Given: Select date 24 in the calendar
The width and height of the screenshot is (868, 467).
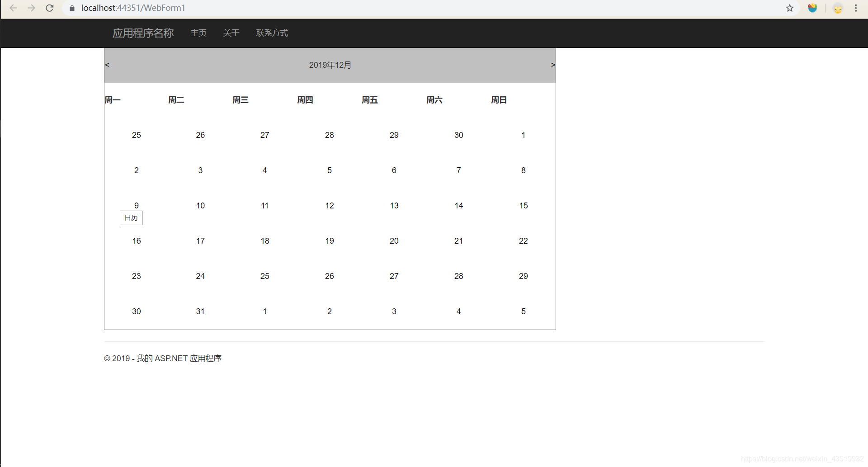Looking at the screenshot, I should click(x=200, y=276).
